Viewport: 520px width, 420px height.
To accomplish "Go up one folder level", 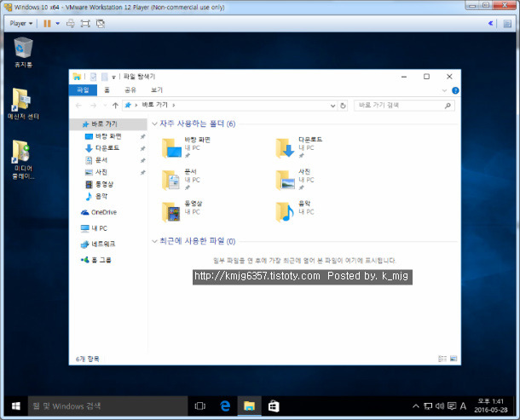I will (115, 106).
